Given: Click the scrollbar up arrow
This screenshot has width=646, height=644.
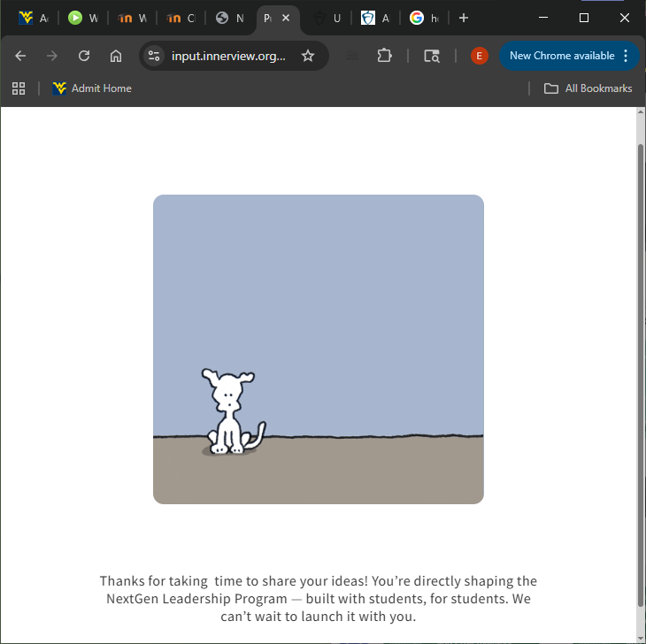Looking at the screenshot, I should [641, 112].
